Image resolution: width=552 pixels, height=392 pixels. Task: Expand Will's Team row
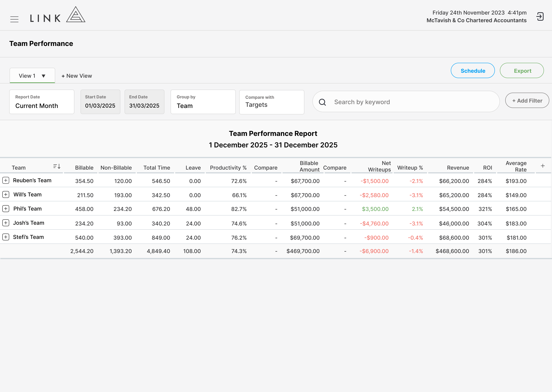click(6, 194)
